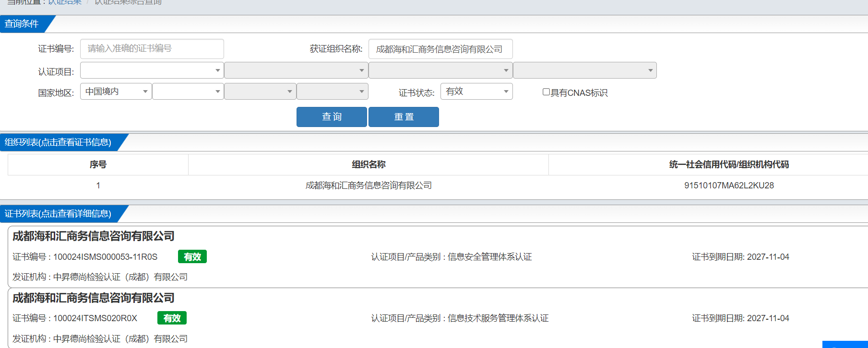
Task: Open the province dropdown next to 中国境内
Action: pyautogui.click(x=188, y=92)
